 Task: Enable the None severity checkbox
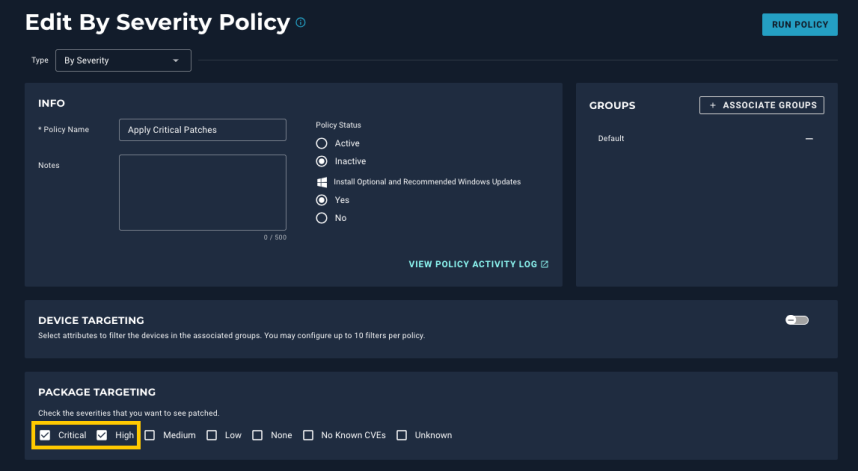coord(257,435)
